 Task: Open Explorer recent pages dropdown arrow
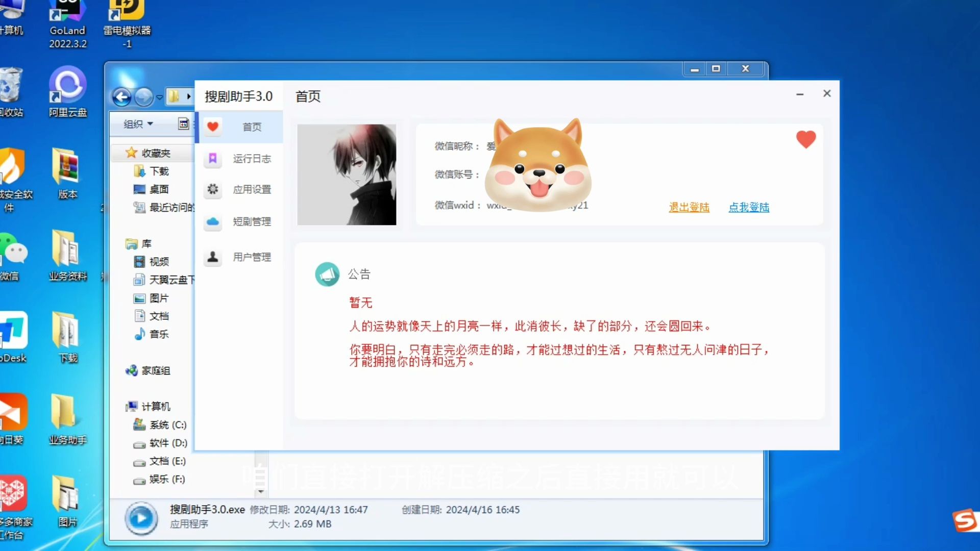159,97
